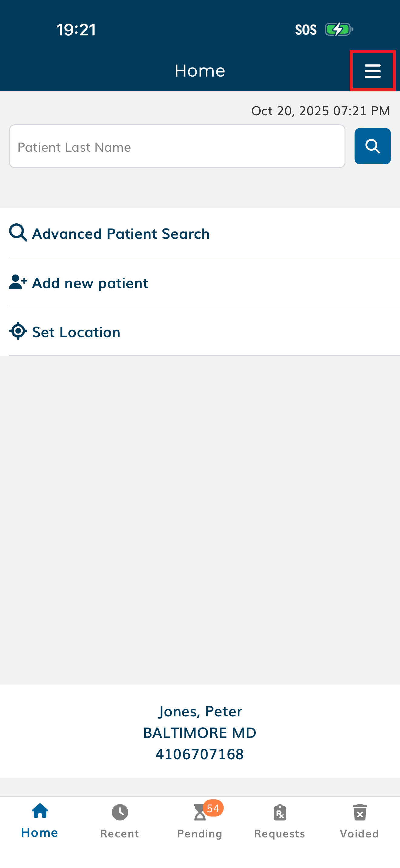
Task: Open the Requests prescription clipboard icon
Action: pyautogui.click(x=280, y=812)
